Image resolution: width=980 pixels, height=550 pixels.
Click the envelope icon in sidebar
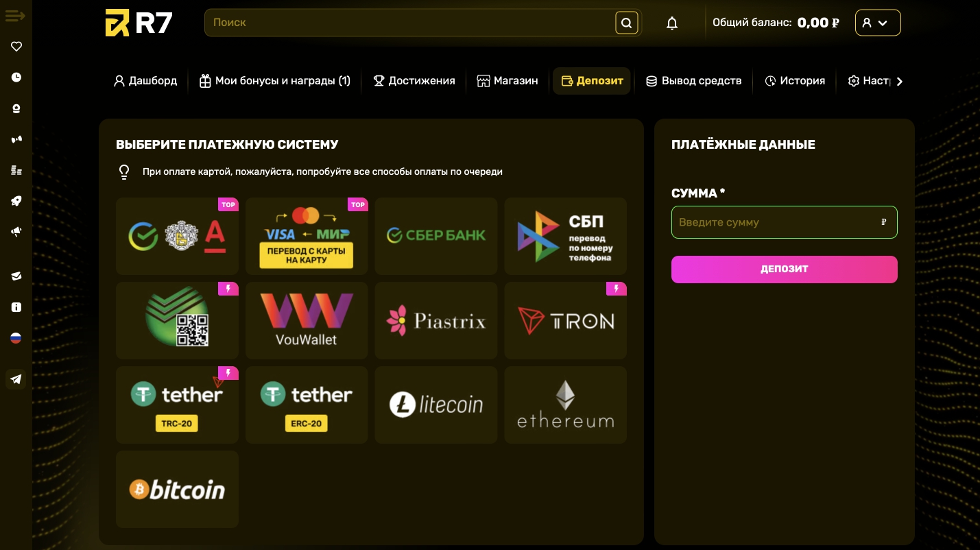coord(16,276)
